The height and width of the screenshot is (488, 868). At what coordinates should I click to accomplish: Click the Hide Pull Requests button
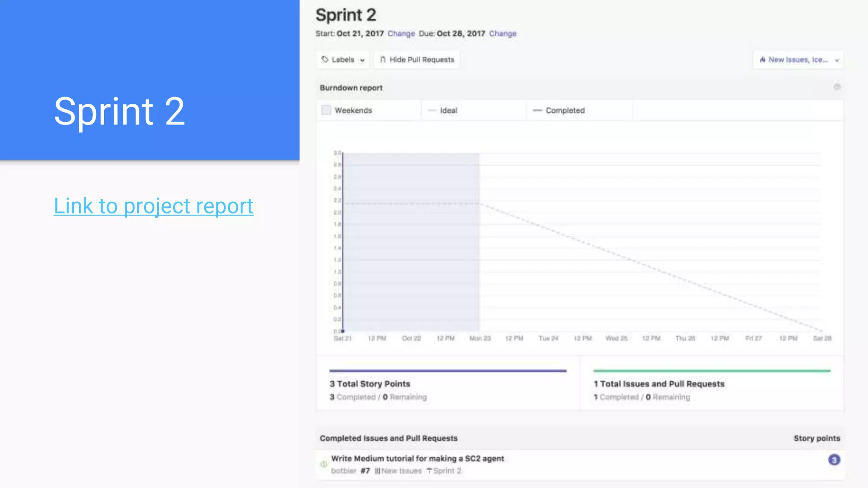pyautogui.click(x=417, y=60)
